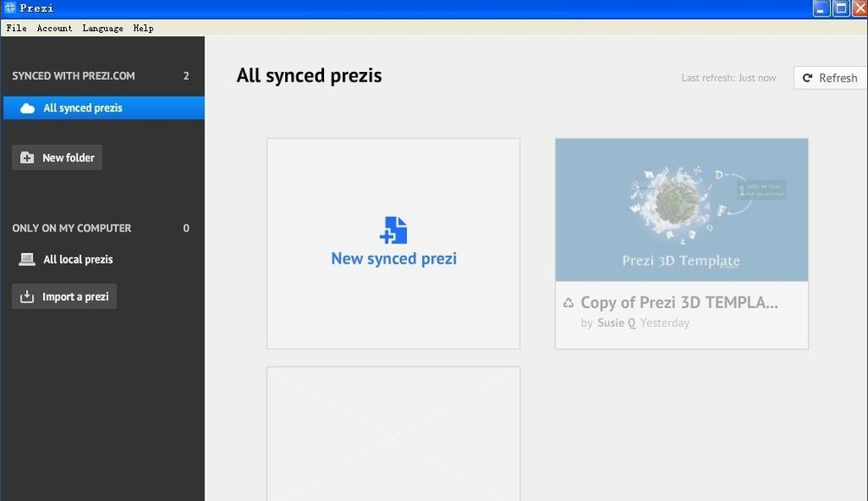Viewport: 868px width, 501px height.
Task: Click the Last refresh: Just now text
Action: click(729, 78)
